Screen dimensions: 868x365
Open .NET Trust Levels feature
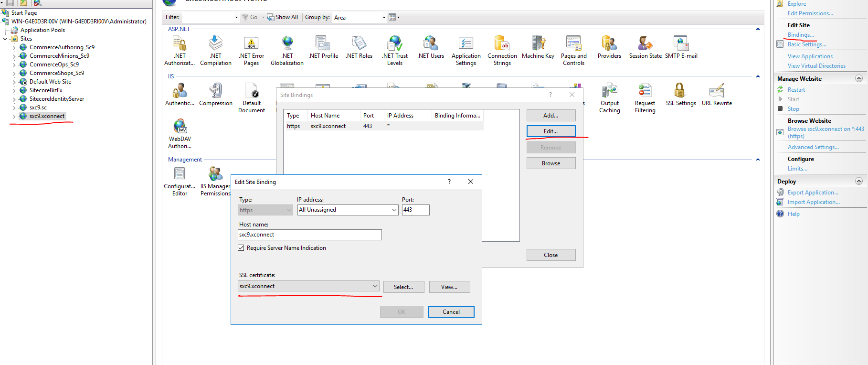[395, 50]
